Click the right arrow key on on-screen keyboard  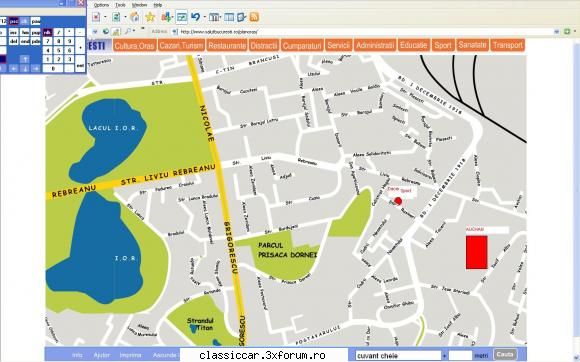pyautogui.click(x=36, y=68)
